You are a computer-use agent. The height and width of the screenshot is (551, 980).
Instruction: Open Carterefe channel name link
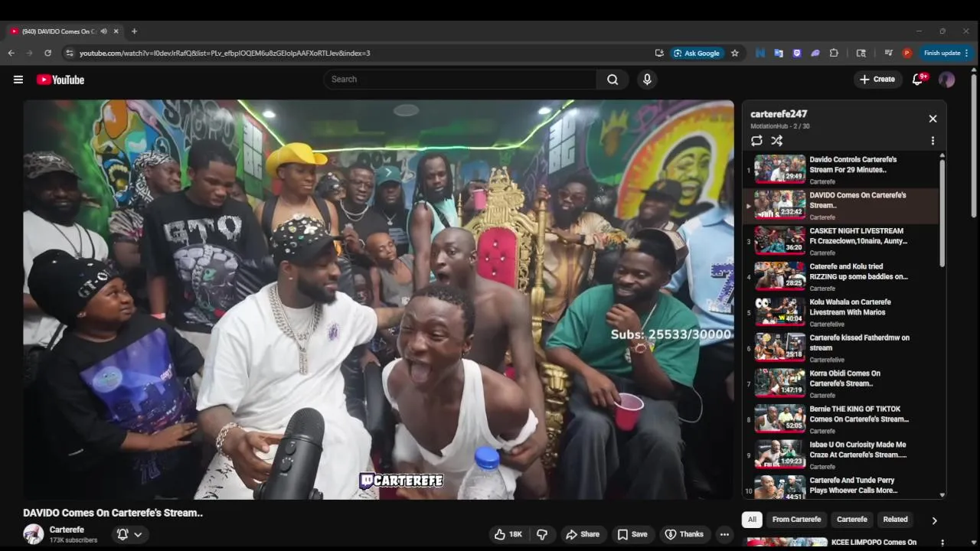67,530
